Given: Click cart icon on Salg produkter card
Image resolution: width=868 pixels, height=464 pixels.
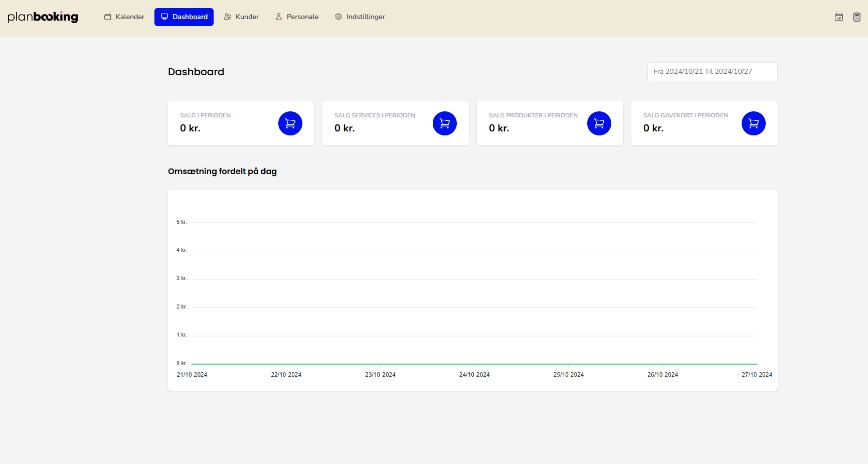Looking at the screenshot, I should click(599, 123).
